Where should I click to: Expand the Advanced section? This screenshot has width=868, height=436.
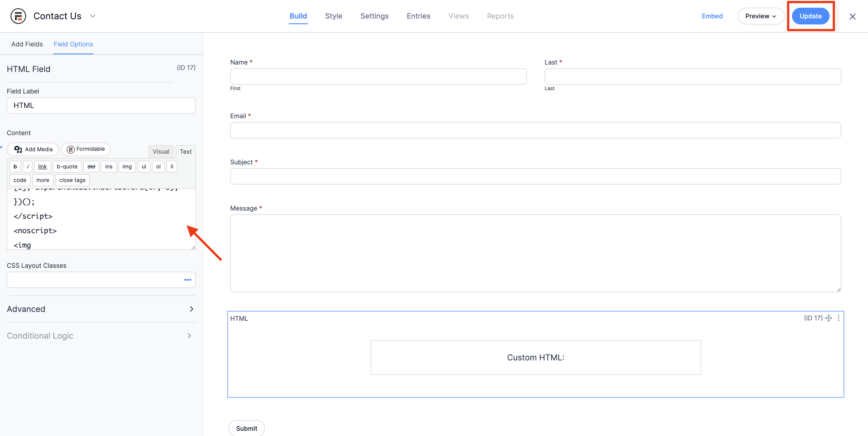coord(101,309)
